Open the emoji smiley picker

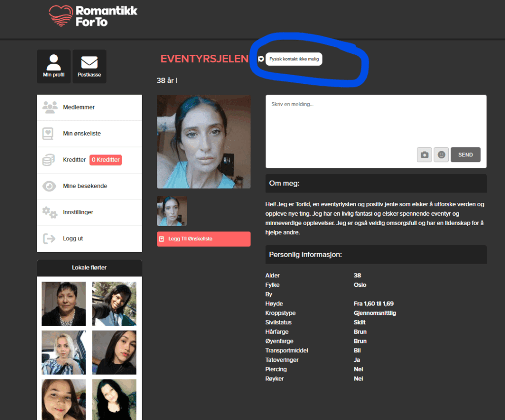pos(441,154)
